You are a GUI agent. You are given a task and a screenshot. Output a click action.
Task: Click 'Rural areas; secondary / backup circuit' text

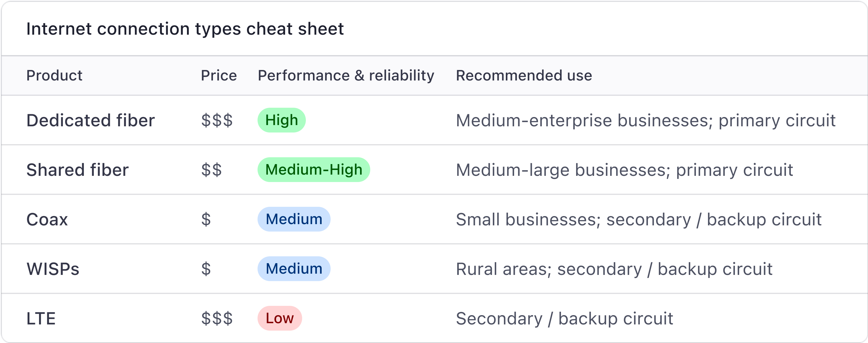[x=614, y=269]
